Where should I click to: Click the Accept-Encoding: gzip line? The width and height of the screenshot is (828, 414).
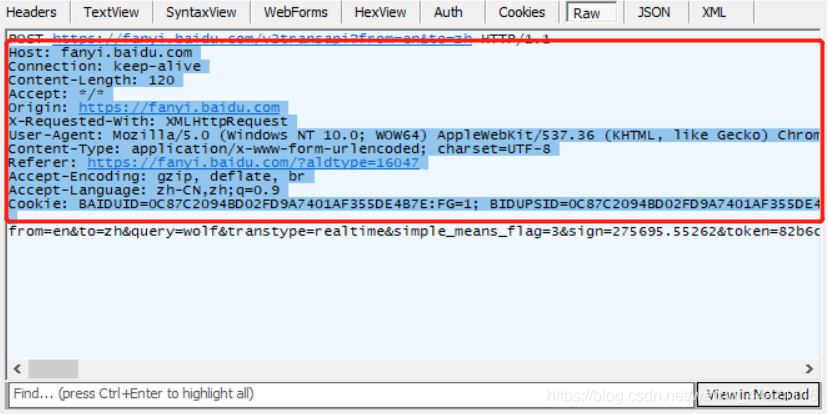point(157,176)
